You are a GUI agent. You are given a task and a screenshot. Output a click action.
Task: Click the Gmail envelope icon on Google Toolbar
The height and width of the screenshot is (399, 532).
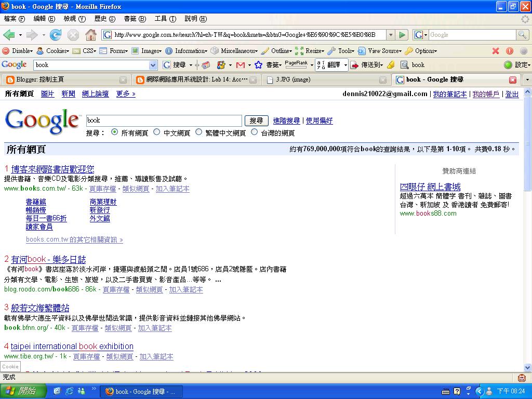(240, 65)
